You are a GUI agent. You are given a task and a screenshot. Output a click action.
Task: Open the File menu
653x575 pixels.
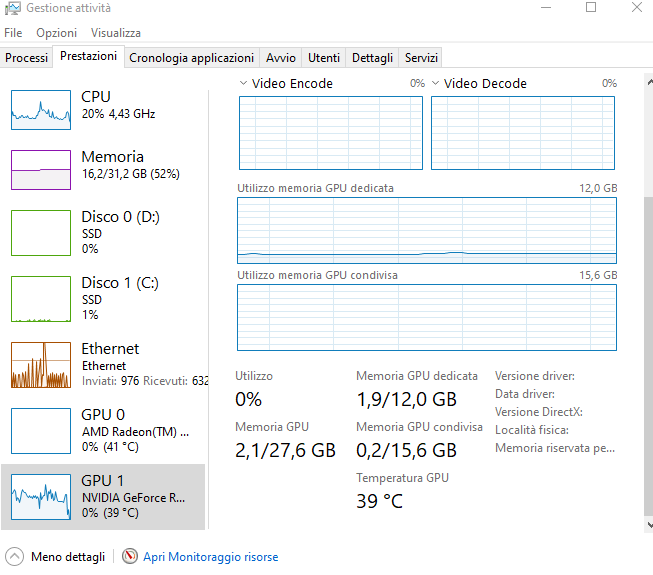[x=13, y=33]
